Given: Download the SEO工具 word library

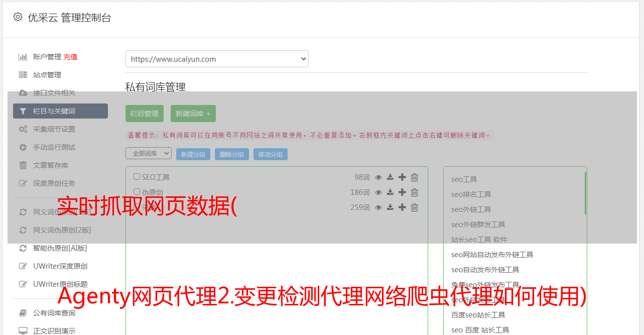Looking at the screenshot, I should point(390,177).
